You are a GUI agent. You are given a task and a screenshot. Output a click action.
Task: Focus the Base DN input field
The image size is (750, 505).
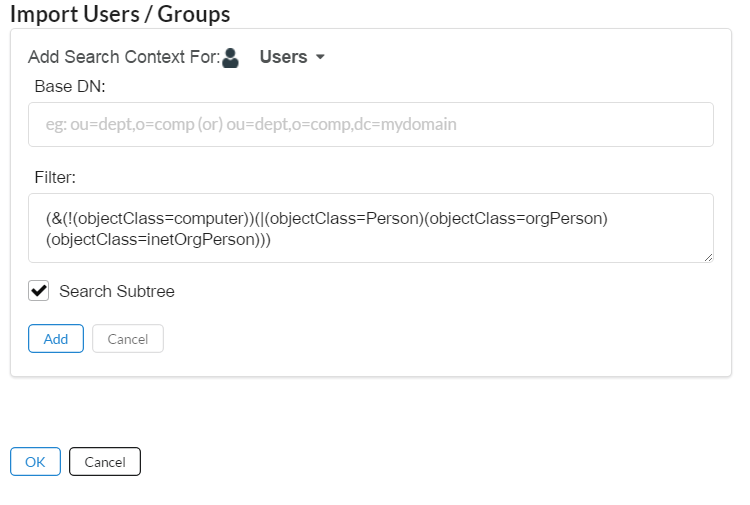click(x=371, y=125)
